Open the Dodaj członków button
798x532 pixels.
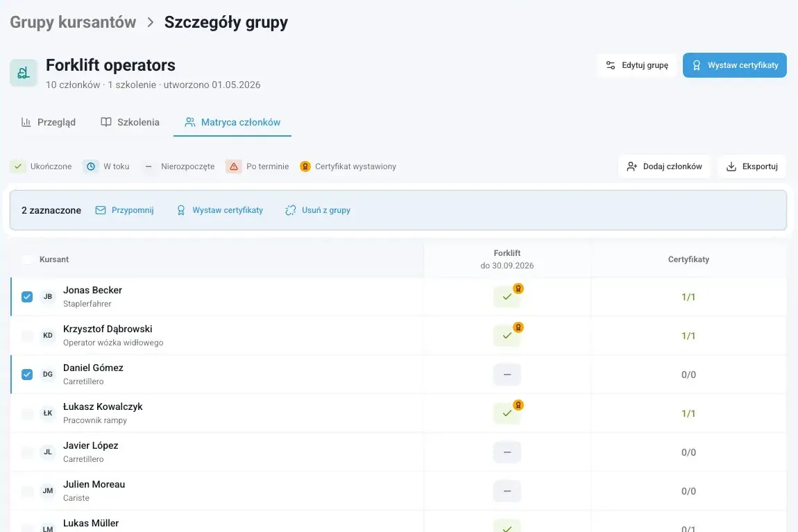point(664,166)
